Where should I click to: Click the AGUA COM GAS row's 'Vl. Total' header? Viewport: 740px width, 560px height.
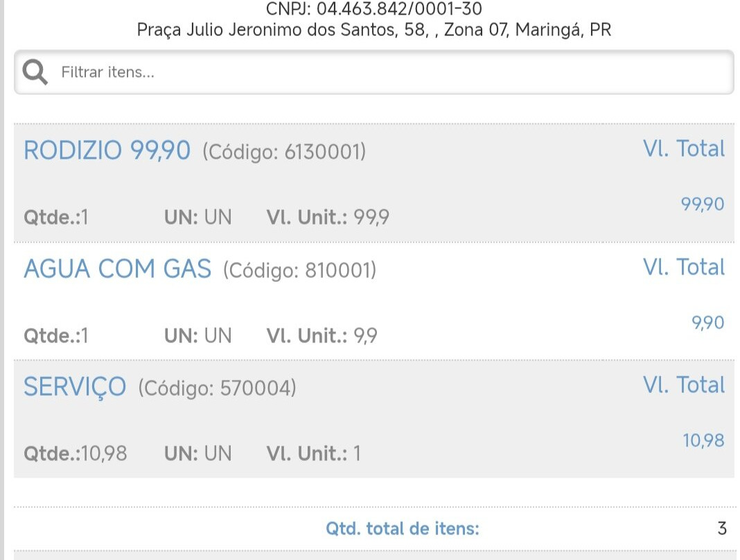click(x=683, y=267)
